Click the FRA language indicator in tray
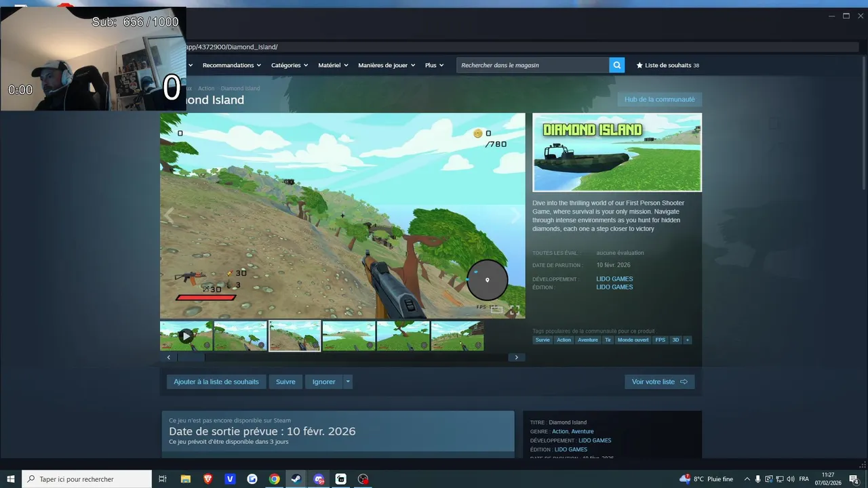868x488 pixels. click(804, 479)
